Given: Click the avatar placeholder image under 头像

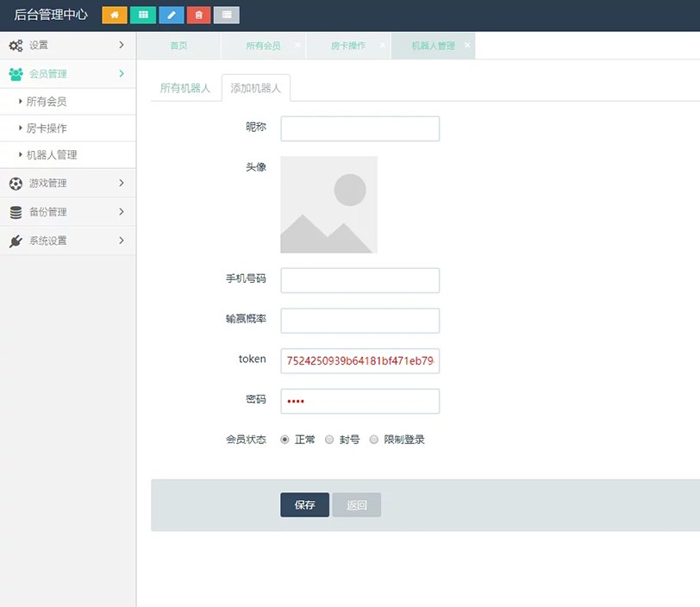Looking at the screenshot, I should [x=328, y=204].
